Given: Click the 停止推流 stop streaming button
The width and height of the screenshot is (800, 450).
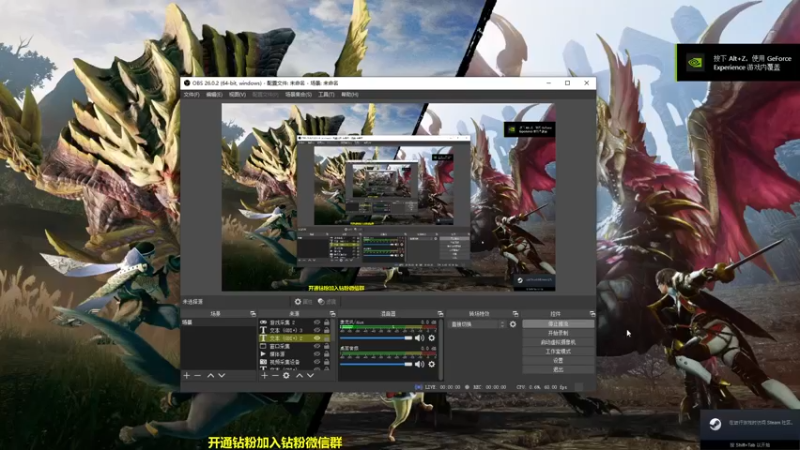Looking at the screenshot, I should click(558, 324).
